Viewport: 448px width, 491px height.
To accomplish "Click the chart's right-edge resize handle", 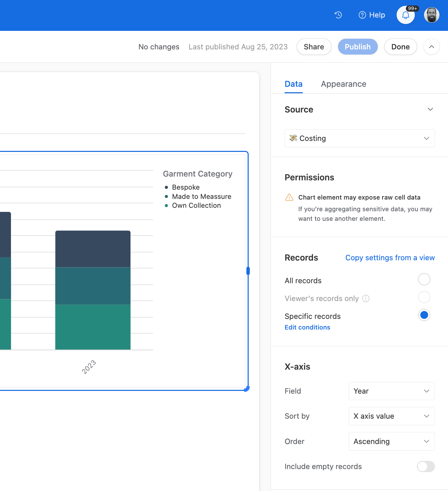I will (x=248, y=271).
